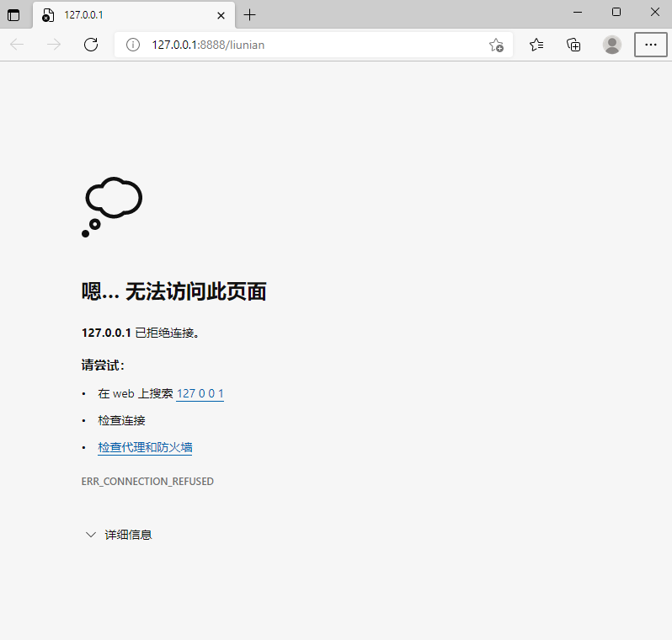
Task: Minimize the browser window
Action: pyautogui.click(x=578, y=13)
